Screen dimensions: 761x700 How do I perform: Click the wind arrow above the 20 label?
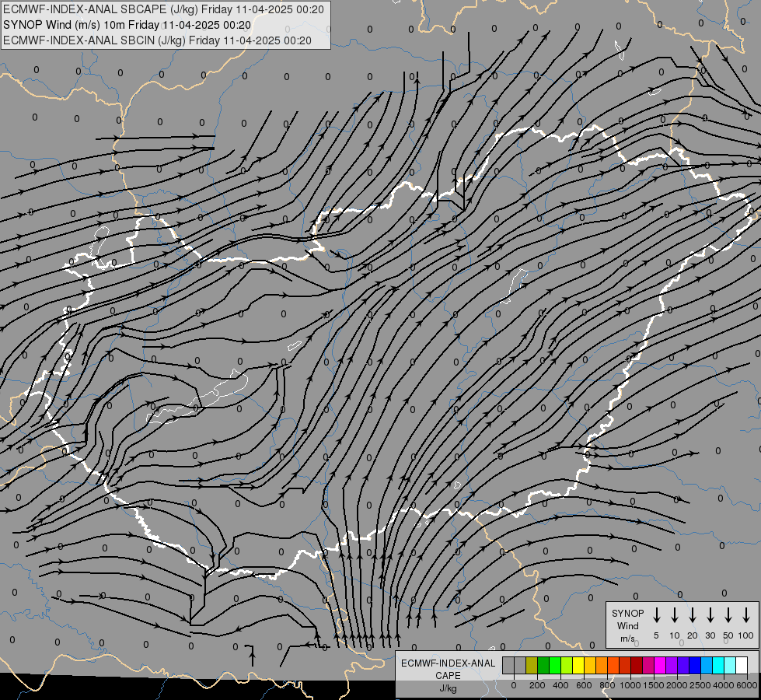click(x=693, y=615)
